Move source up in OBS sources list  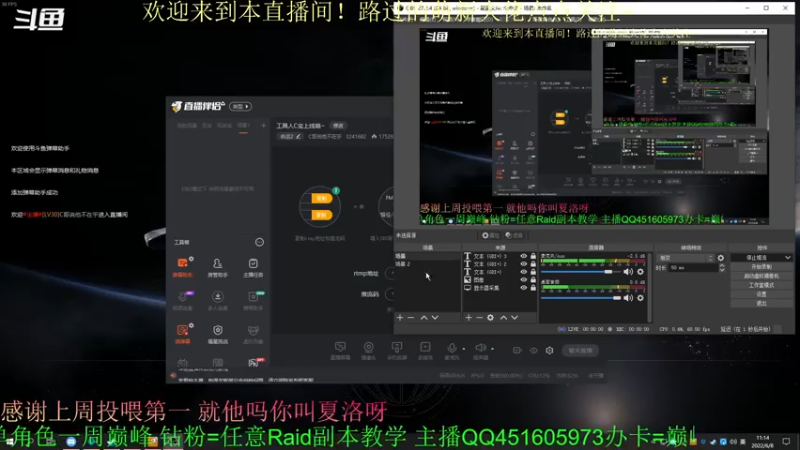(504, 317)
